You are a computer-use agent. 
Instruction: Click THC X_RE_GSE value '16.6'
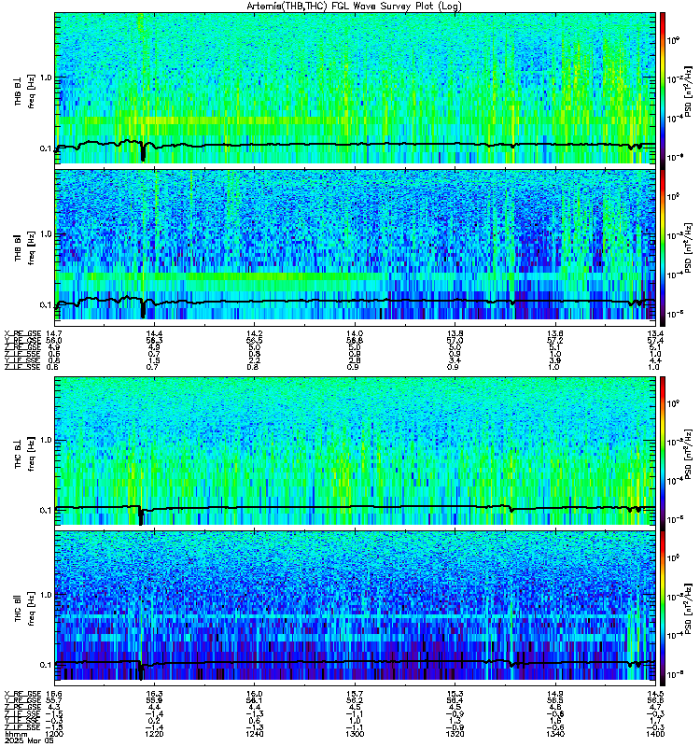pyautogui.click(x=53, y=694)
